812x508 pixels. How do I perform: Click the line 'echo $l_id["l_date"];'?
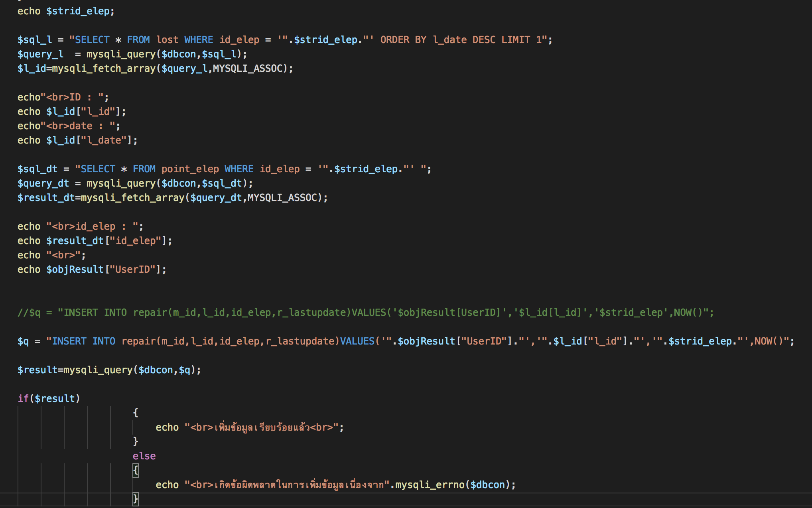click(77, 140)
